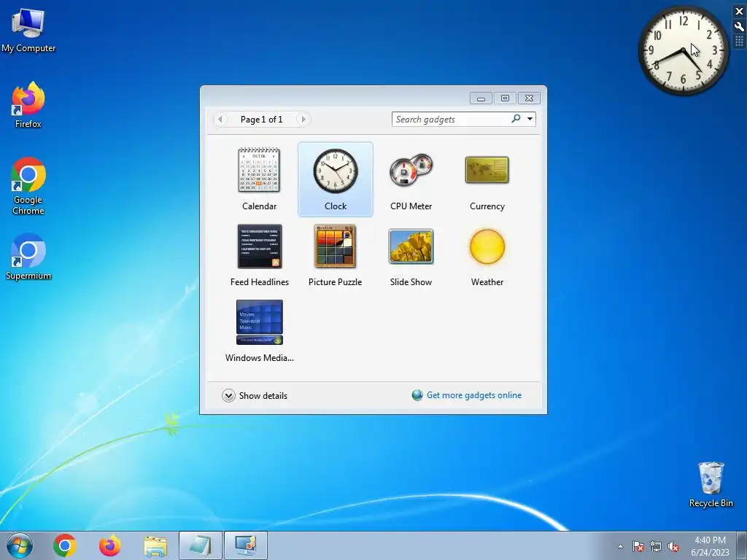Open network status tray icon

(x=656, y=547)
